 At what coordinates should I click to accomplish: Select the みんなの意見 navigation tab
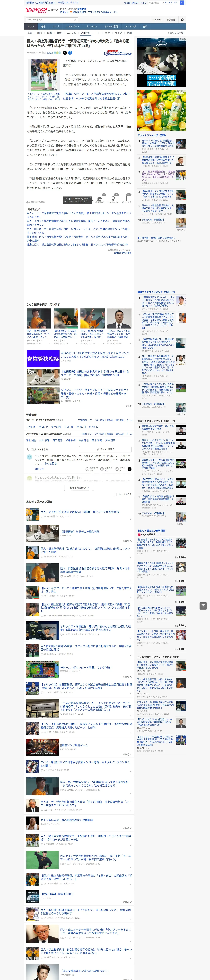click(111, 27)
